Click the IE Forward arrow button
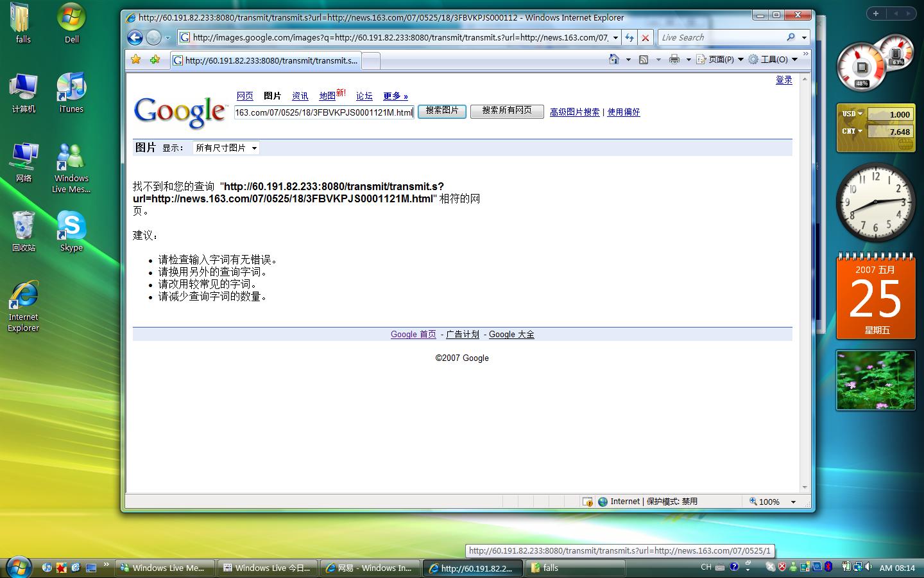Image resolution: width=924 pixels, height=578 pixels. pos(153,37)
